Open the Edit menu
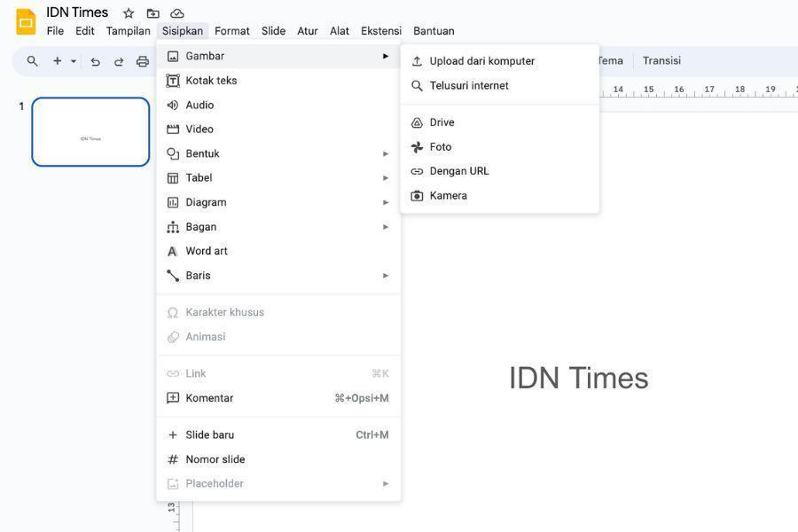Viewport: 798px width, 532px height. click(x=84, y=31)
